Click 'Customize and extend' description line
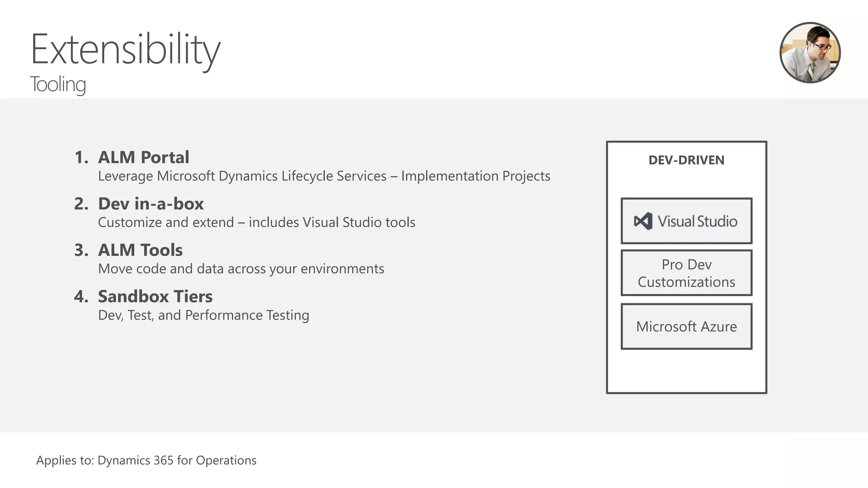 [x=257, y=222]
